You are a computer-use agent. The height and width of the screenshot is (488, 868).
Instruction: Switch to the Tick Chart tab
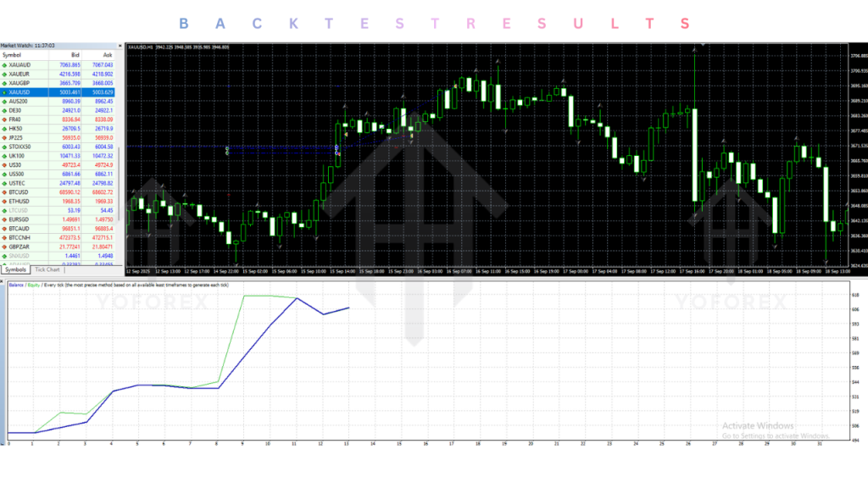pyautogui.click(x=47, y=269)
